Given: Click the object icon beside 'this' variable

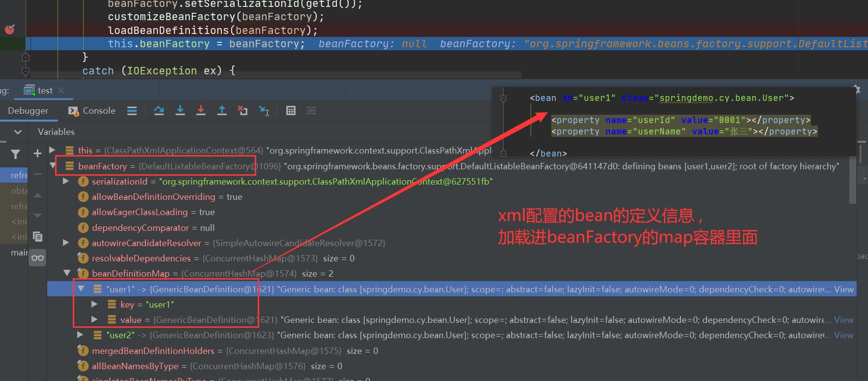Looking at the screenshot, I should (69, 150).
